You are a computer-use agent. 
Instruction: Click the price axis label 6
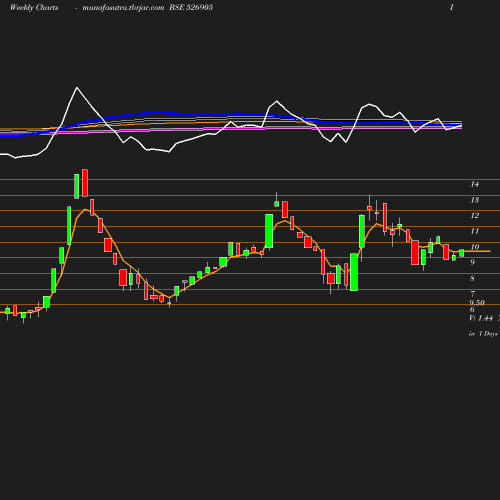(472, 309)
